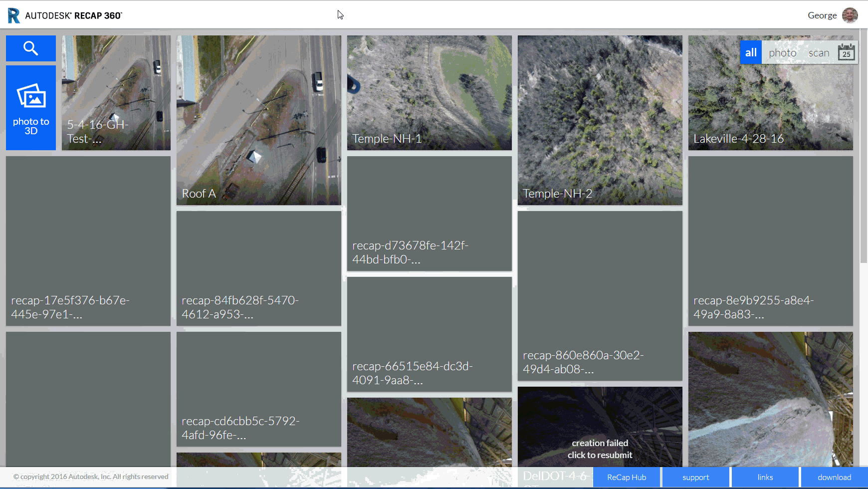Viewport: 868px width, 489px height.
Task: Open the Temple-NH-2 project
Action: coord(599,120)
